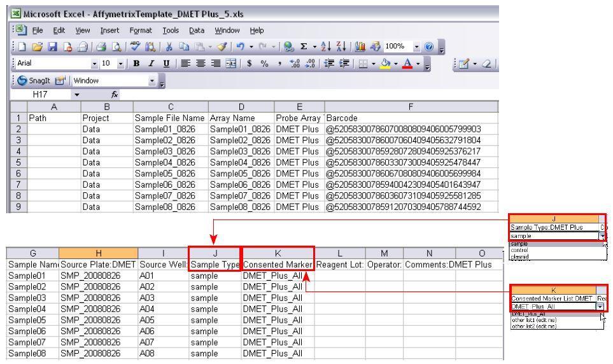This screenshot has width=613, height=364.
Task: Toggle Center alignment
Action: pyautogui.click(x=201, y=64)
